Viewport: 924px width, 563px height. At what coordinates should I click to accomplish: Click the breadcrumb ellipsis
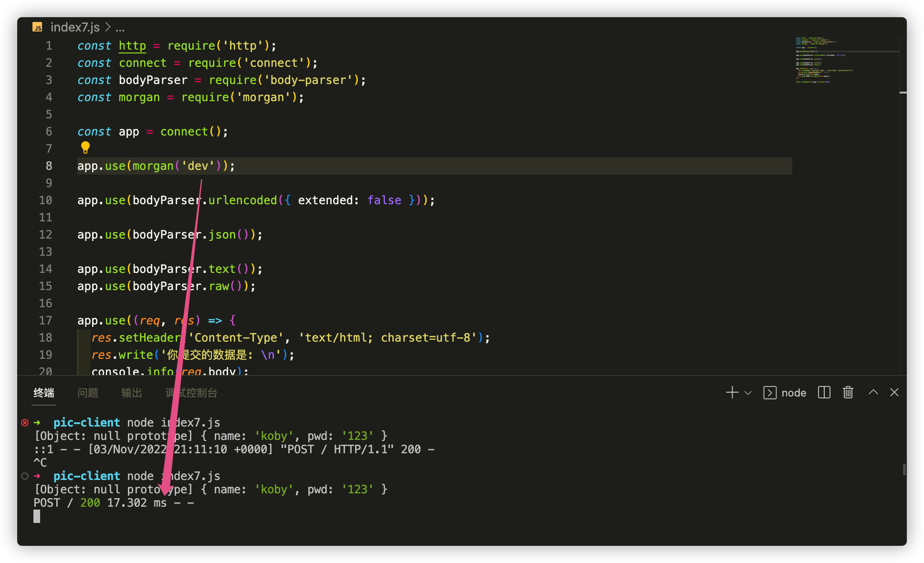[x=120, y=29]
